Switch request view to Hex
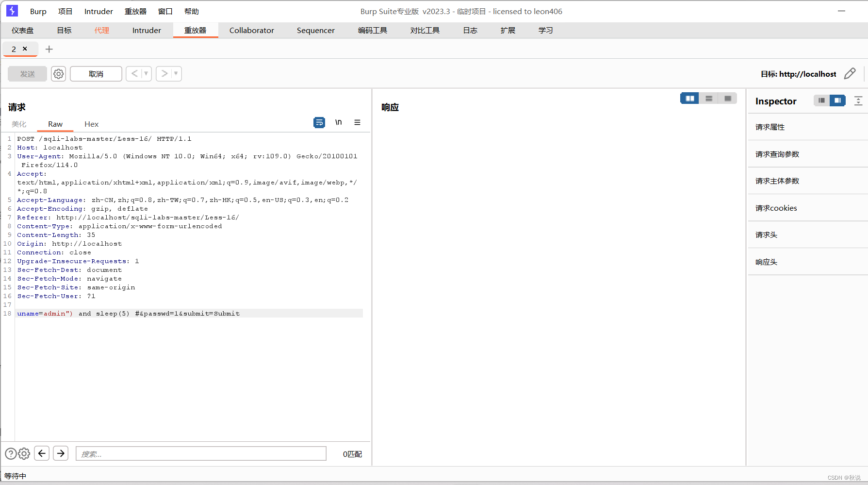The width and height of the screenshot is (868, 485). coord(91,124)
